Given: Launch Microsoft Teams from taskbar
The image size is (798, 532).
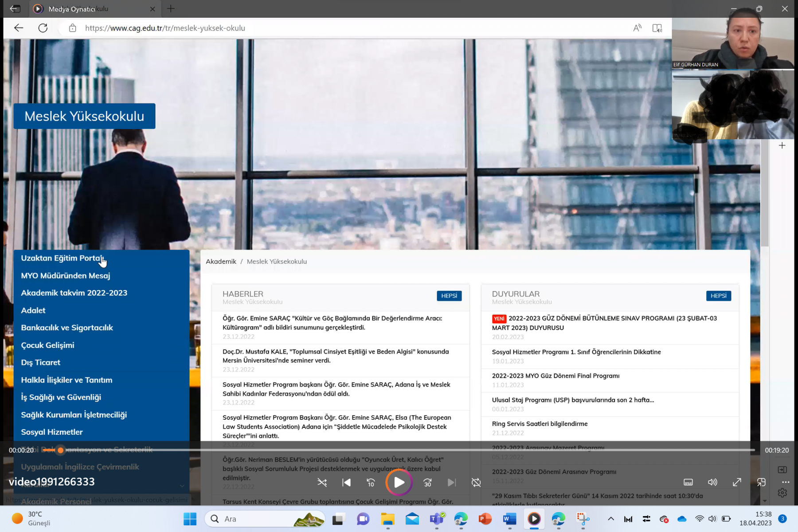Looking at the screenshot, I should point(437,519).
